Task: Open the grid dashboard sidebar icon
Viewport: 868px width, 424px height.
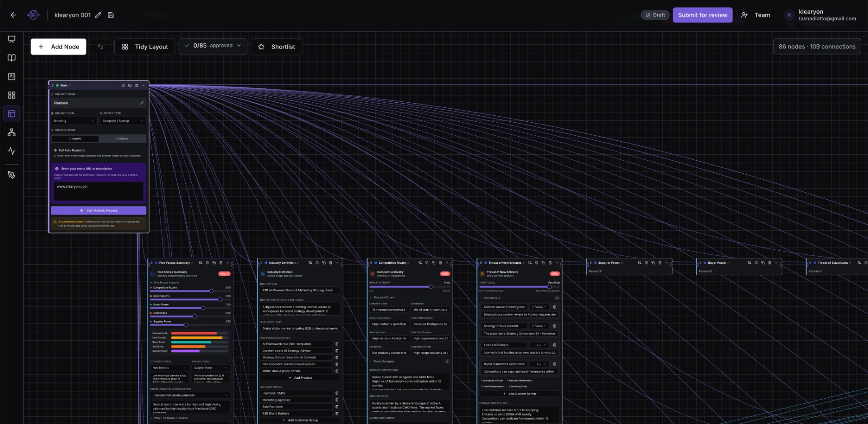Action: coord(12,95)
